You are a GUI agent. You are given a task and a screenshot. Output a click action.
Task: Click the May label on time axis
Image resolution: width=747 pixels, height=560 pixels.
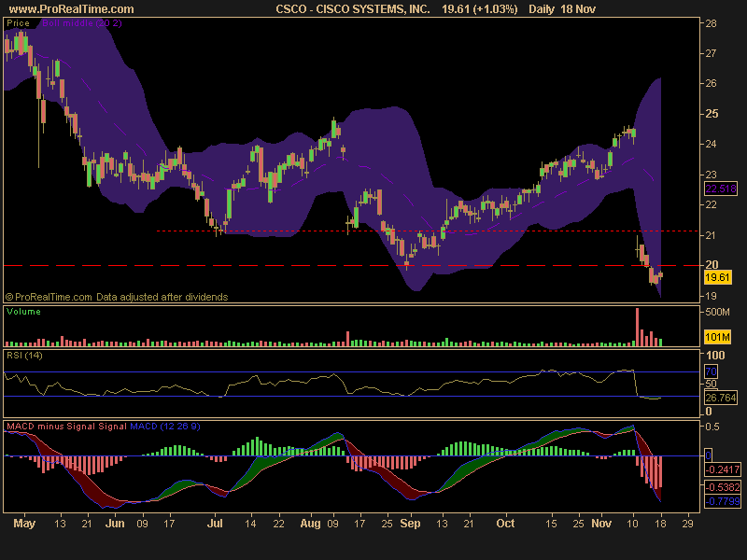click(x=24, y=524)
